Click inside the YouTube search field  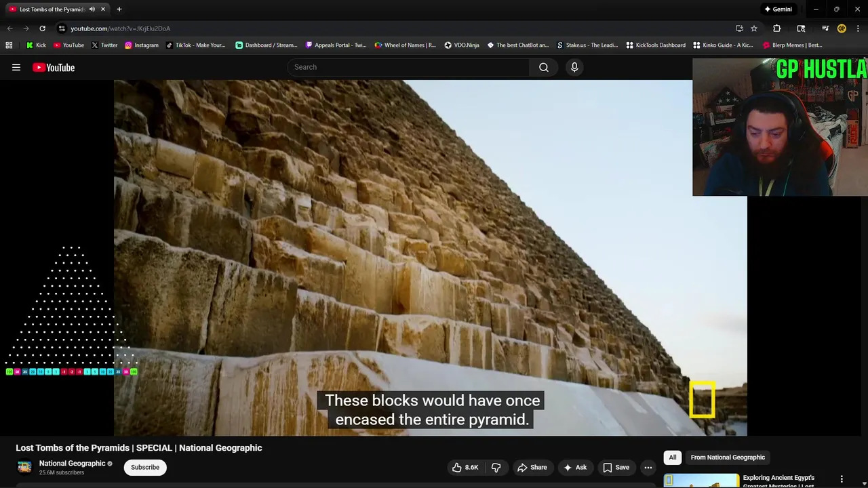click(409, 67)
